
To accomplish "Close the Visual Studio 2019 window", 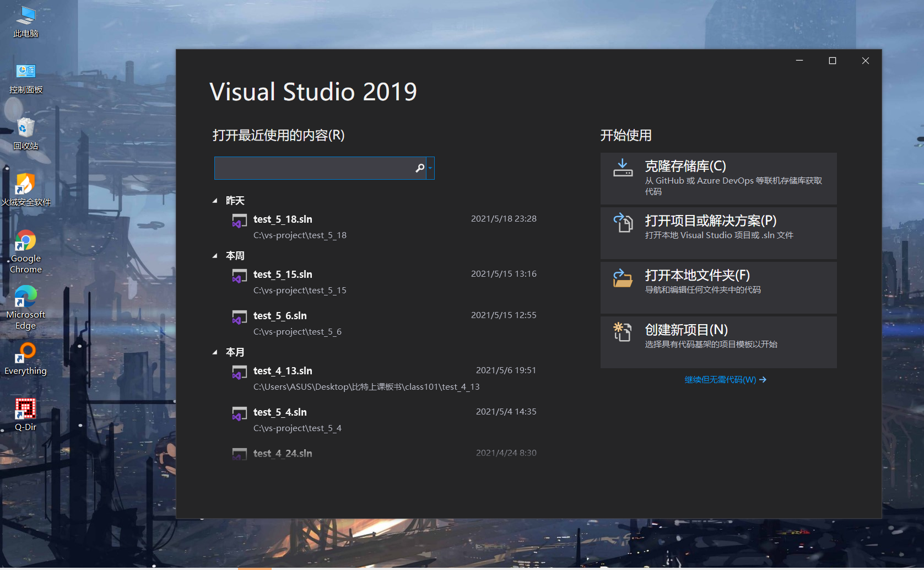I will [x=866, y=61].
